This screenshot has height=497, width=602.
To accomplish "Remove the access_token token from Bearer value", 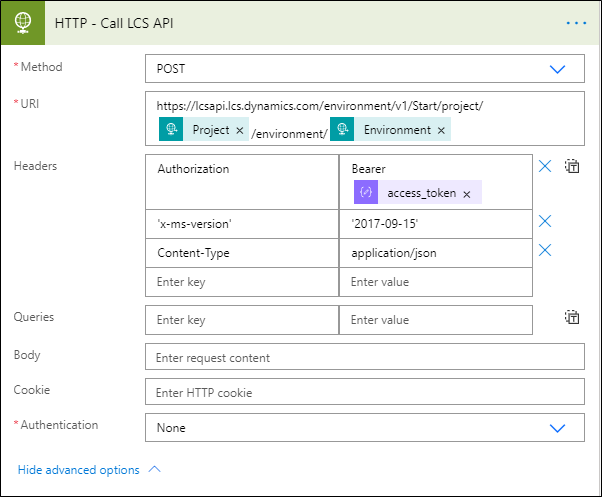I will click(467, 193).
